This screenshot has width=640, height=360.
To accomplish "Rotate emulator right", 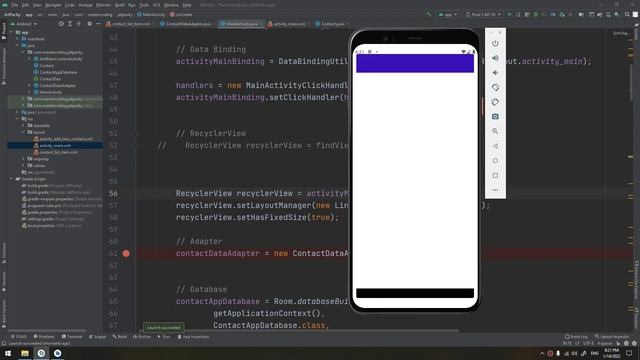I will tap(495, 102).
